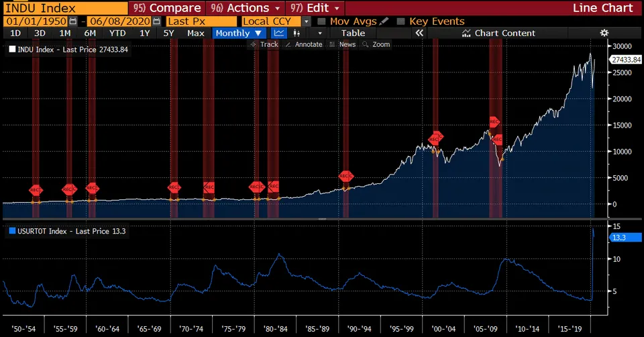Image resolution: width=644 pixels, height=337 pixels.
Task: Click the REC marker in the '90-'94 period
Action: [x=346, y=177]
